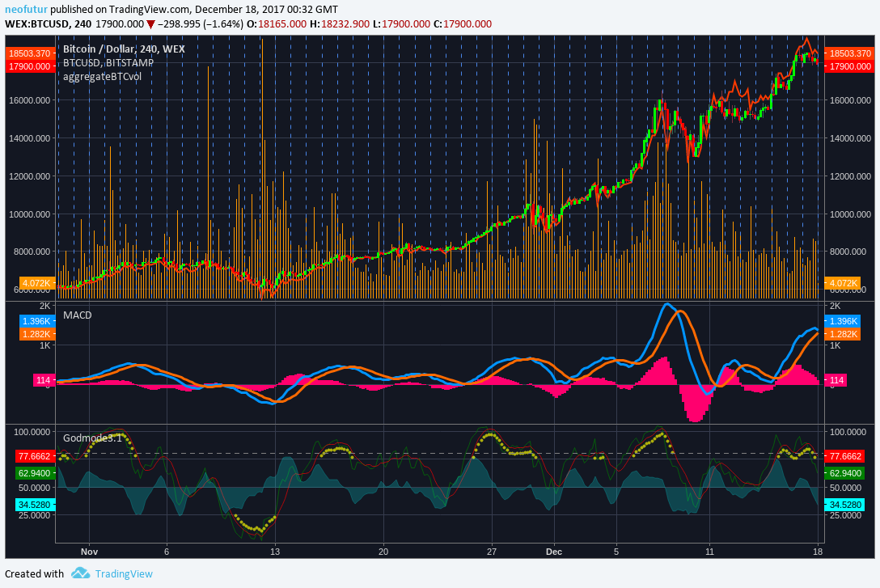The height and width of the screenshot is (588, 880).
Task: Click the orange 18503.370 right scale tag
Action: coord(850,53)
